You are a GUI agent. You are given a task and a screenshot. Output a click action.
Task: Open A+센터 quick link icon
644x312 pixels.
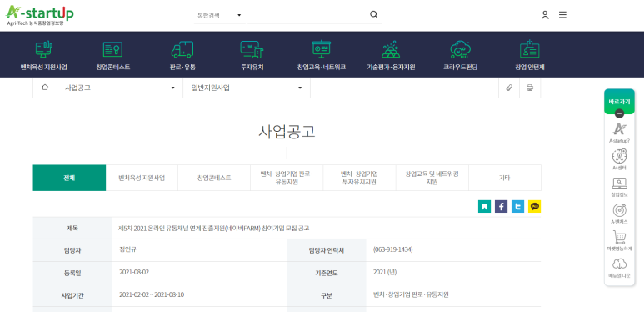point(619,157)
